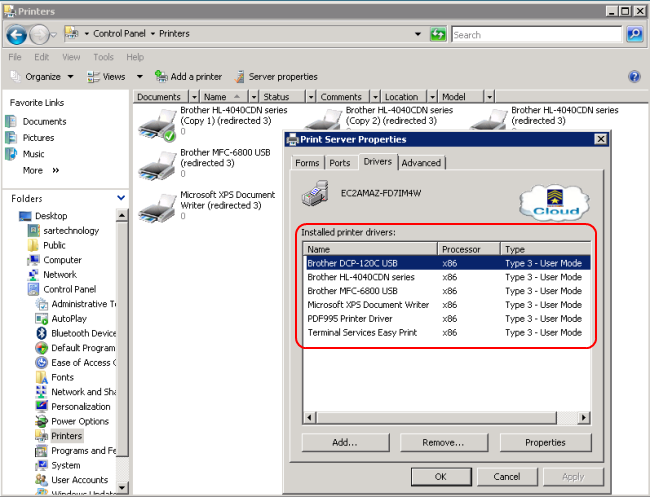The height and width of the screenshot is (497, 650).
Task: Close the Print Server Properties dialog
Action: 601,139
